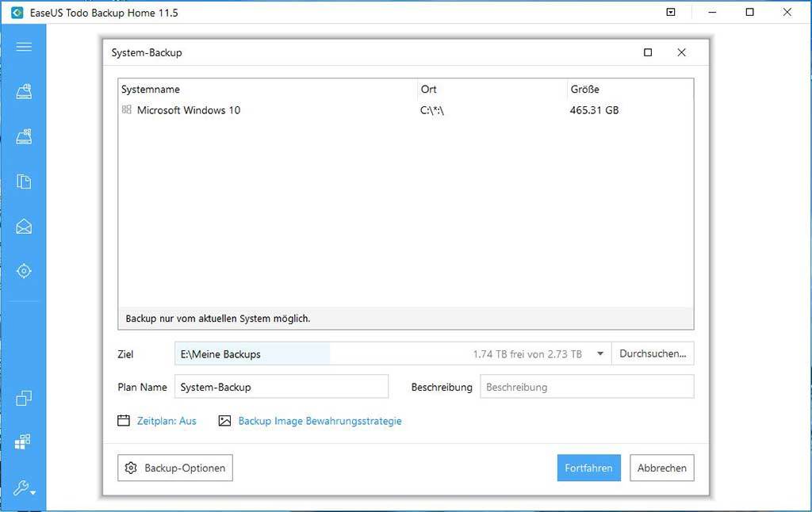Open the Zeitplan: Aus link

pyautogui.click(x=167, y=421)
